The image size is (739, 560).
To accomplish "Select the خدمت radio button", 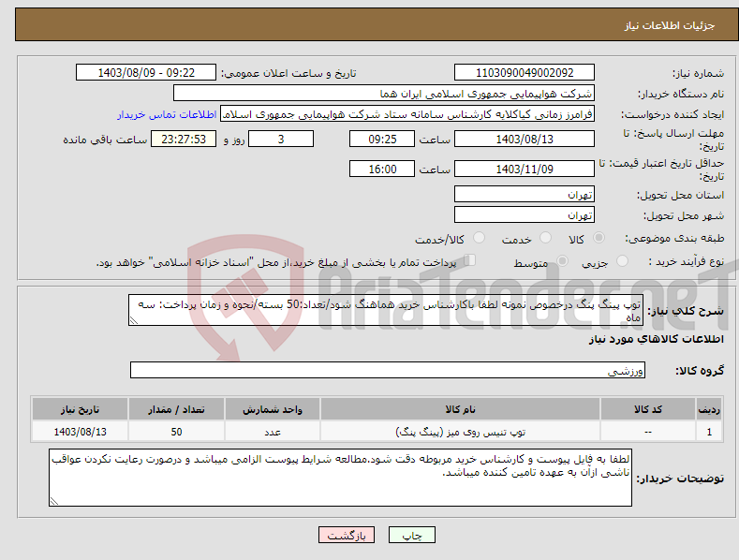I will [545, 238].
